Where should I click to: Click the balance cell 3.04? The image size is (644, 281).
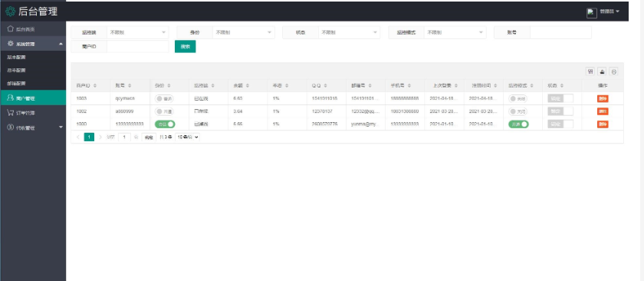(238, 111)
